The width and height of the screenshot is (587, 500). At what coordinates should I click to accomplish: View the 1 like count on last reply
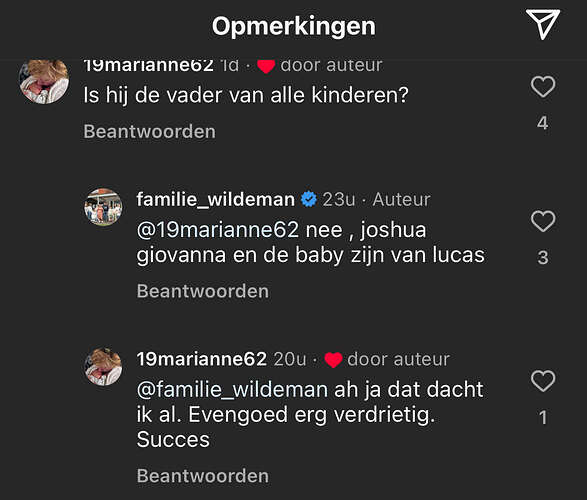tap(544, 417)
